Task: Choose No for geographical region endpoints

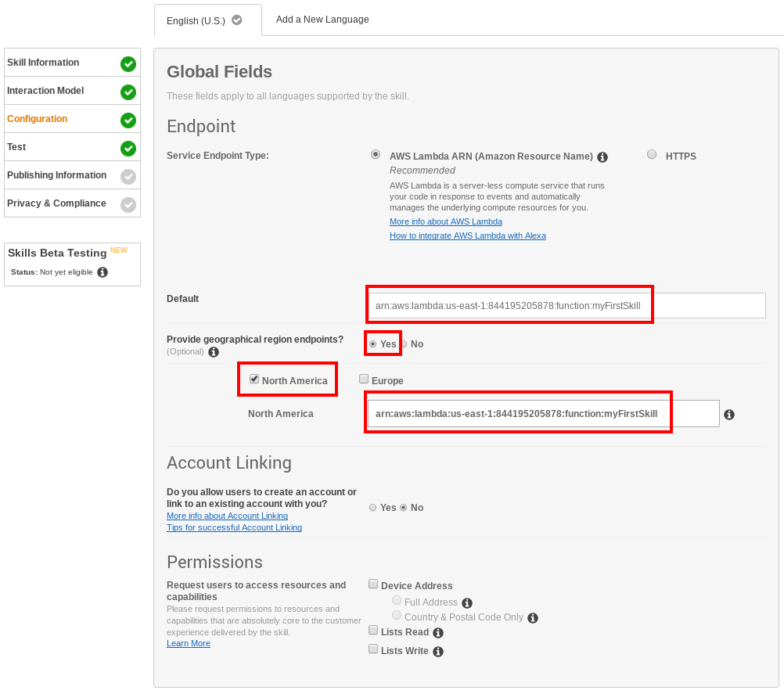Action: pyautogui.click(x=404, y=344)
